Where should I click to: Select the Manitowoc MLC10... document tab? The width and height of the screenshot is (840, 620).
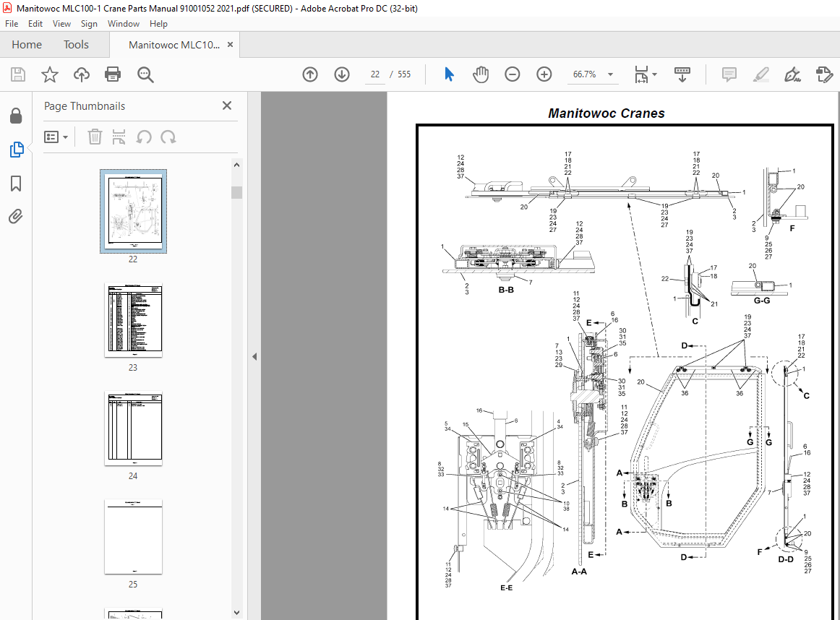[x=174, y=45]
